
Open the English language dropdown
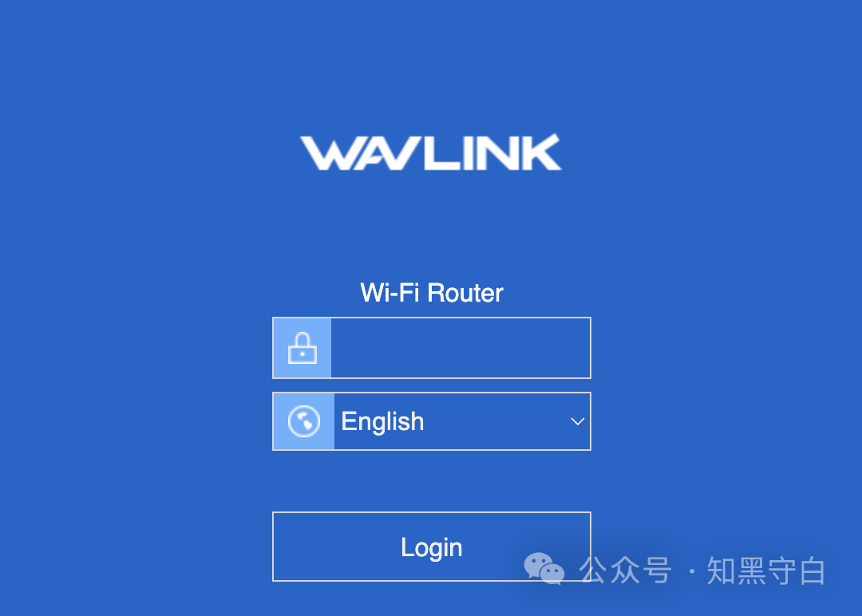pyautogui.click(x=432, y=421)
